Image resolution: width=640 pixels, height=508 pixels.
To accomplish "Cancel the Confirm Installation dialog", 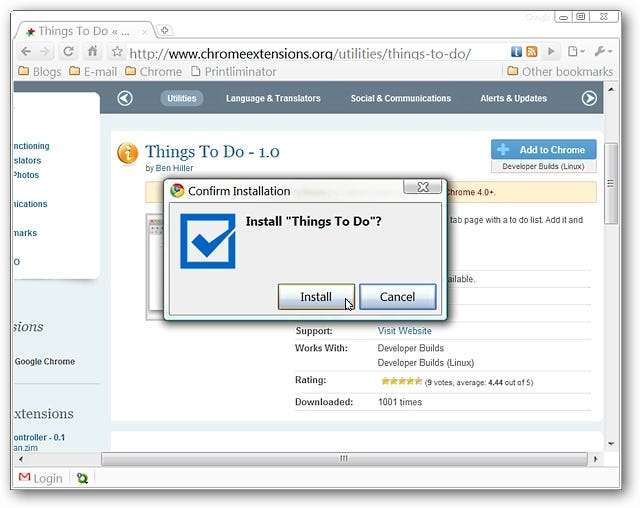I will [x=398, y=297].
